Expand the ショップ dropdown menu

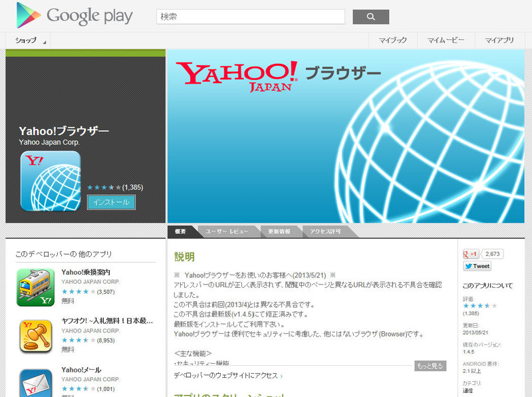(x=29, y=41)
